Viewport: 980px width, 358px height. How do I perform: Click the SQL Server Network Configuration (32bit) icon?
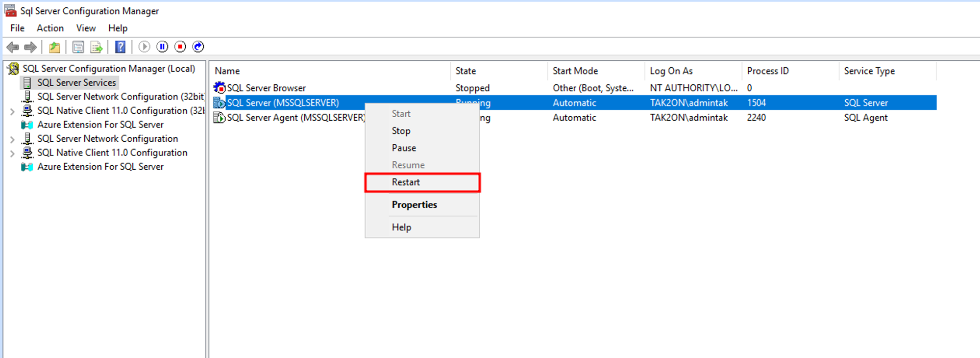point(27,97)
